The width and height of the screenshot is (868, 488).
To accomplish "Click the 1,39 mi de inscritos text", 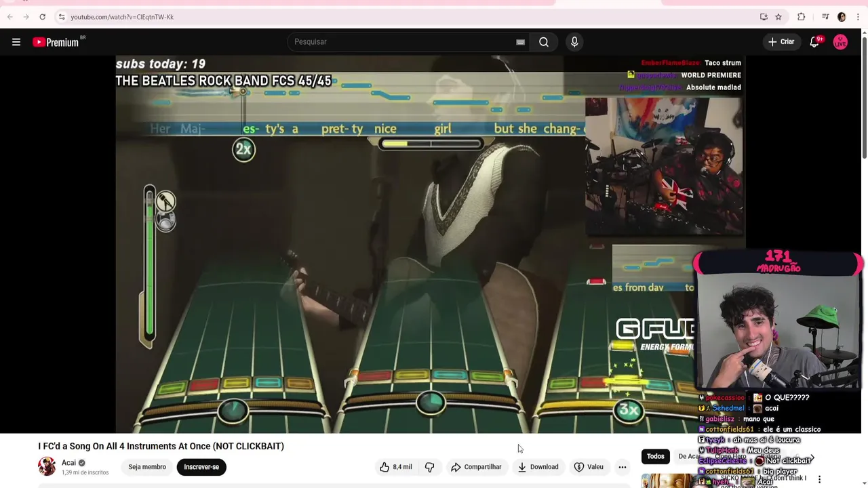I will coord(85,472).
